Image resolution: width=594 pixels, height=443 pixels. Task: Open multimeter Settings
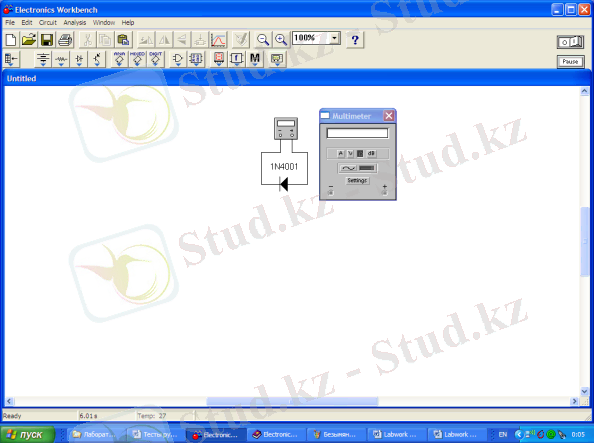tap(357, 181)
